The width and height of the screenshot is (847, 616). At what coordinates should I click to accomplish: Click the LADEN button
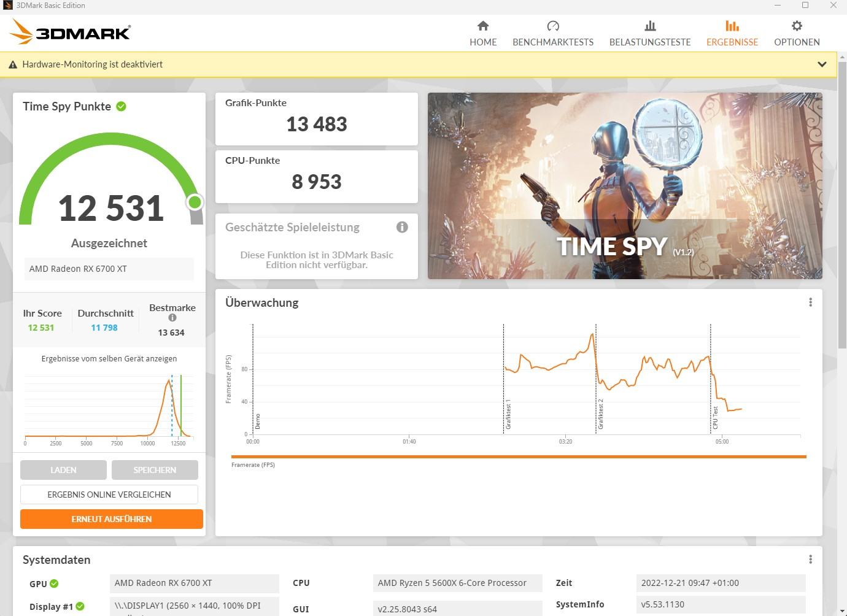[63, 470]
